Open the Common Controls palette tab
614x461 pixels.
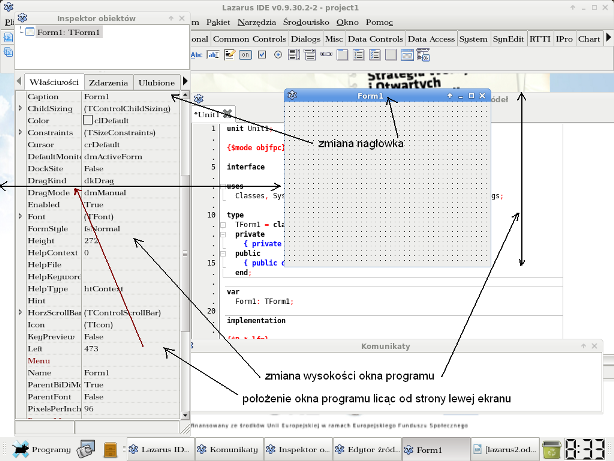click(249, 39)
